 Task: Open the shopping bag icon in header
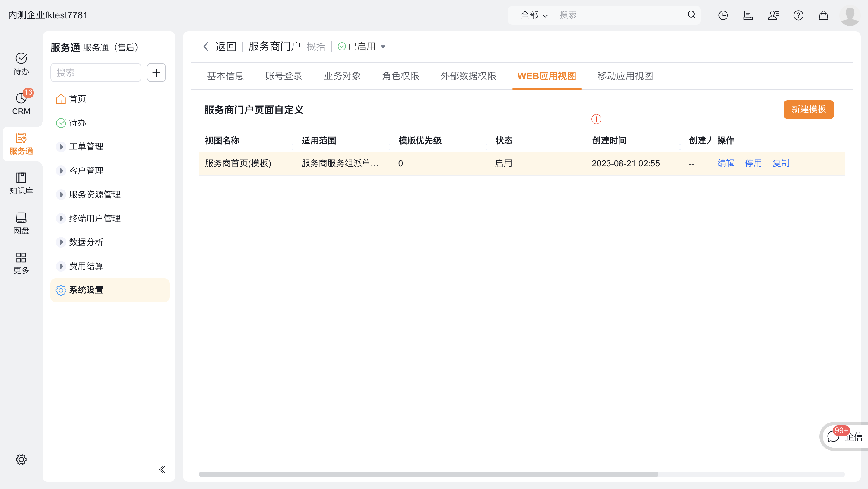coord(823,15)
